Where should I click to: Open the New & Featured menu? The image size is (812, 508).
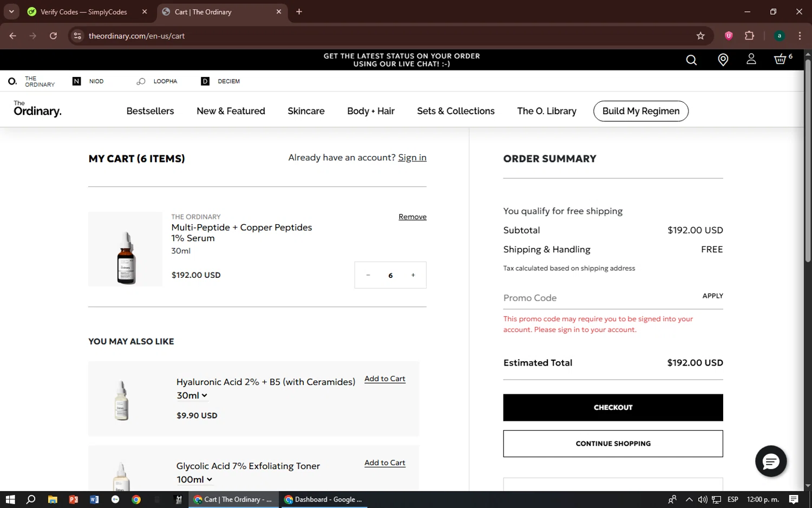coord(231,111)
